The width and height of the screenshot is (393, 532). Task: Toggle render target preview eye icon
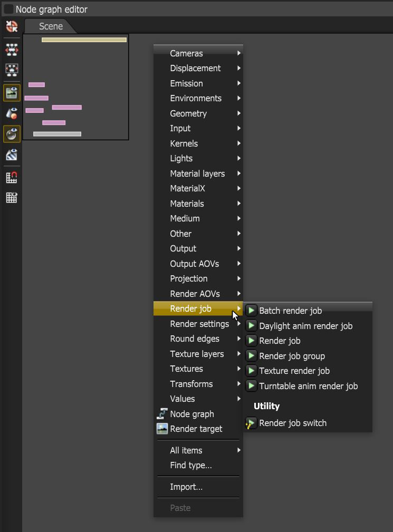(12, 93)
